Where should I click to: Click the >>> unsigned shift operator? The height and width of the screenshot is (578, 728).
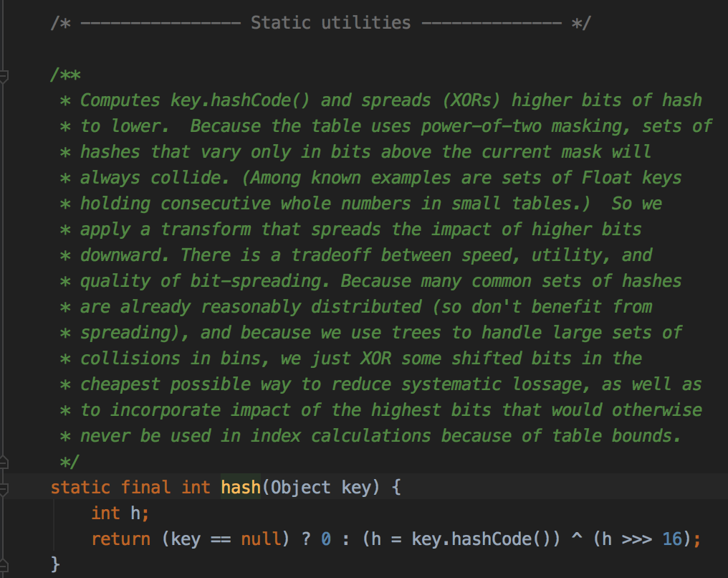point(636,539)
